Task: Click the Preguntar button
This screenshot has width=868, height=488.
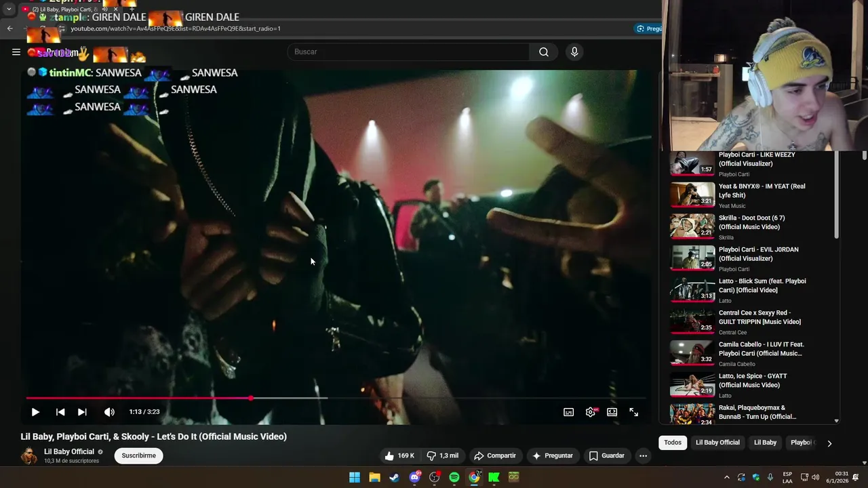Action: coord(553,455)
